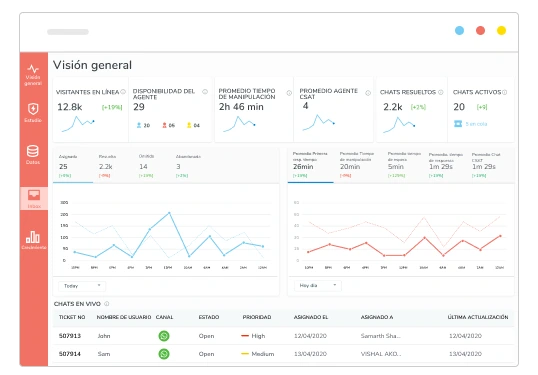Select the Asignado 25 tab
538x375 pixels.
tap(73, 166)
